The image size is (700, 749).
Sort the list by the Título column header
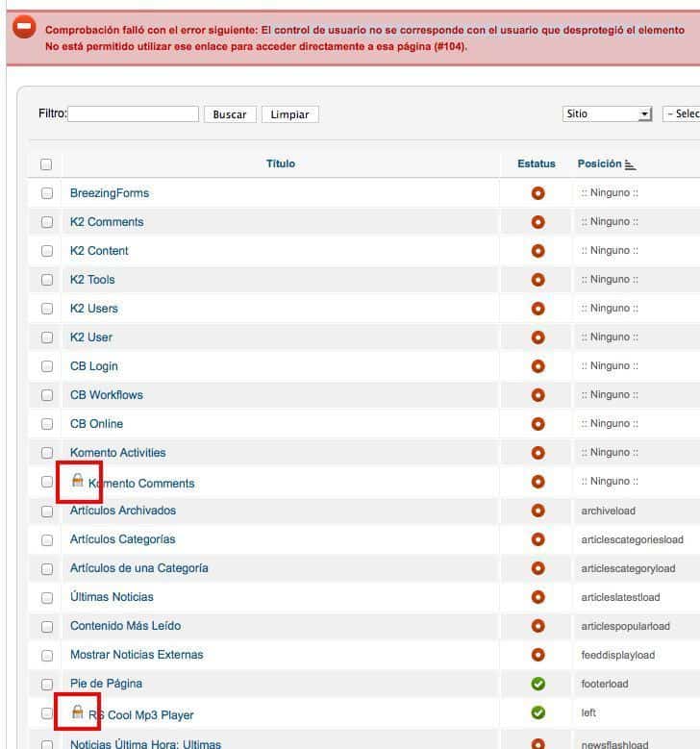click(281, 163)
